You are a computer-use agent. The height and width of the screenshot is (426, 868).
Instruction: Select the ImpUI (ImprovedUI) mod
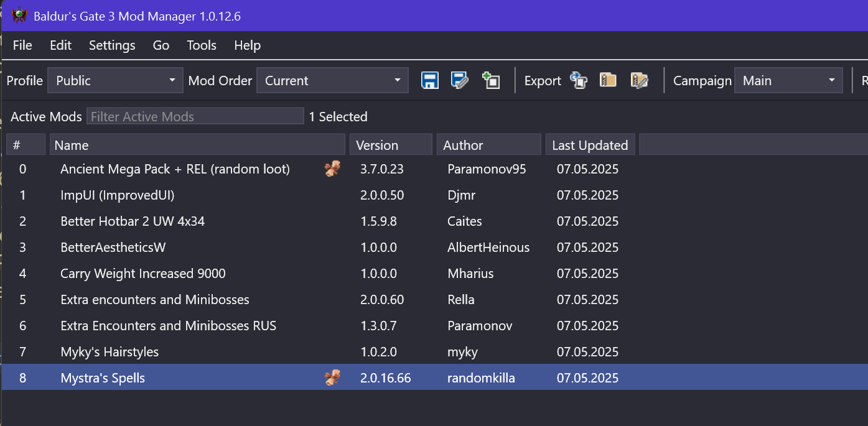(x=434, y=195)
